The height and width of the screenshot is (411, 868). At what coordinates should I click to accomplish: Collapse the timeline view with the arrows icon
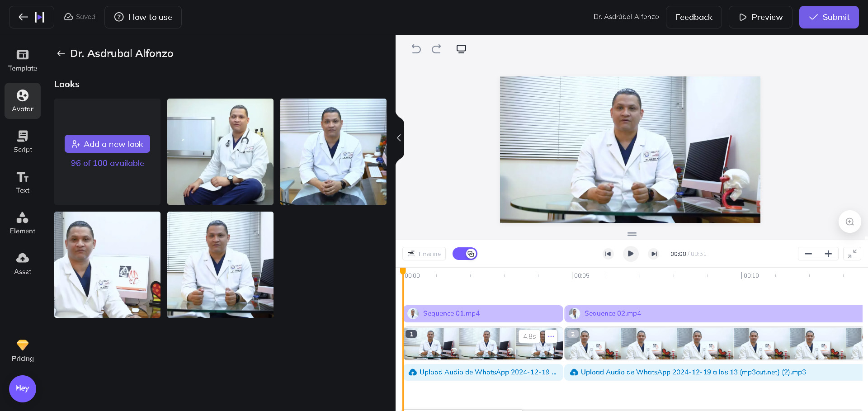pyautogui.click(x=852, y=254)
